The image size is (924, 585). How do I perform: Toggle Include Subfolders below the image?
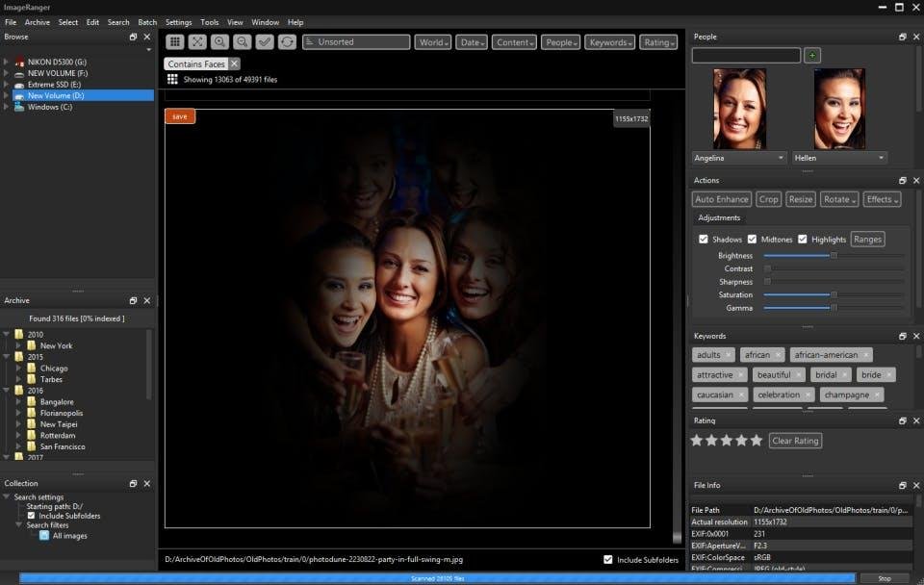click(x=607, y=559)
